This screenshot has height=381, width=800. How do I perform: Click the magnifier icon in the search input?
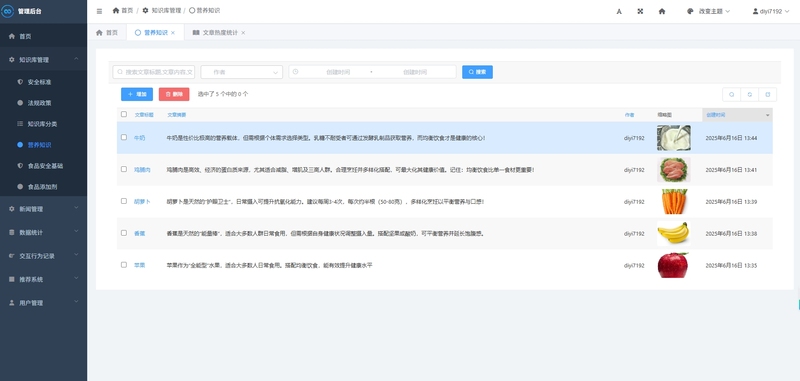(x=120, y=72)
